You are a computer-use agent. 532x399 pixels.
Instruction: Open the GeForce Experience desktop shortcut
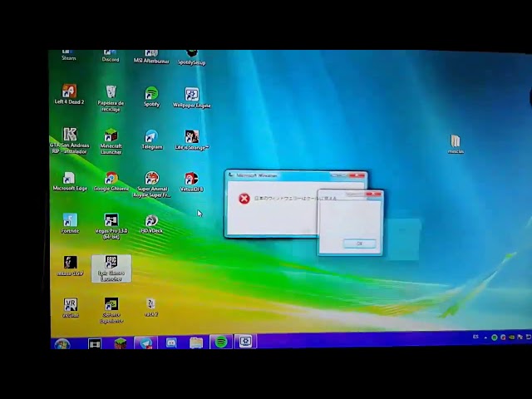[x=111, y=306]
